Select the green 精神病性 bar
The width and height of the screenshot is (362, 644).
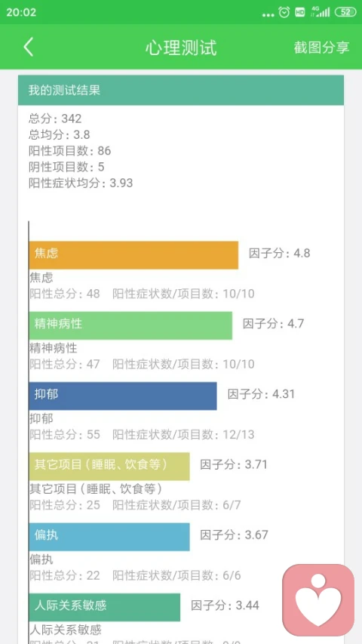(x=130, y=325)
